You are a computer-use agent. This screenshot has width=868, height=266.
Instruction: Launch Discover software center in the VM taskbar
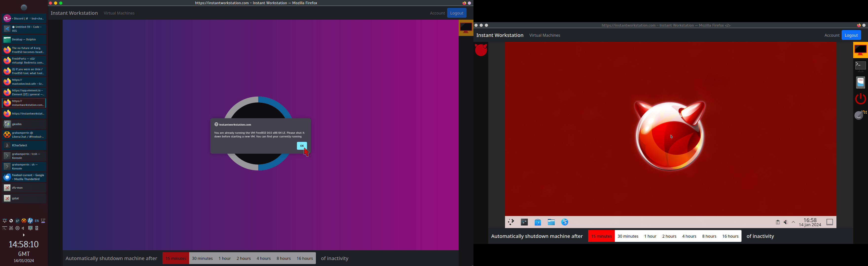coord(538,222)
